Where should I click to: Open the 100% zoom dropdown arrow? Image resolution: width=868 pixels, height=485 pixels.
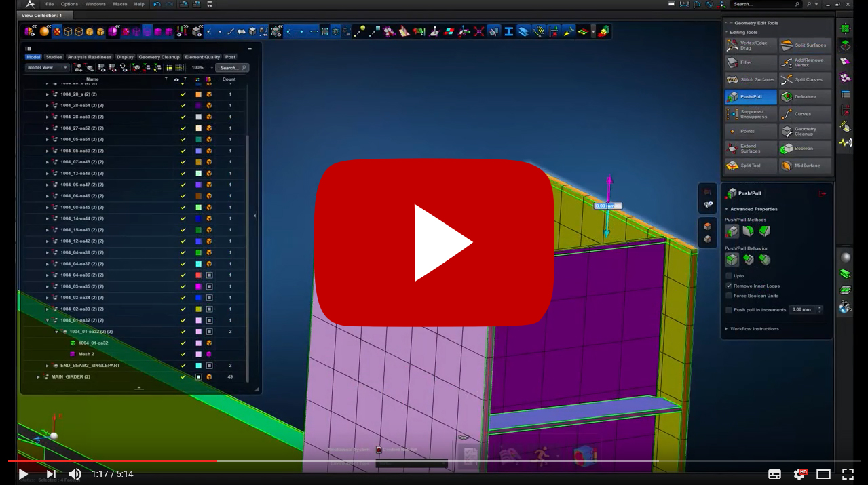(212, 68)
